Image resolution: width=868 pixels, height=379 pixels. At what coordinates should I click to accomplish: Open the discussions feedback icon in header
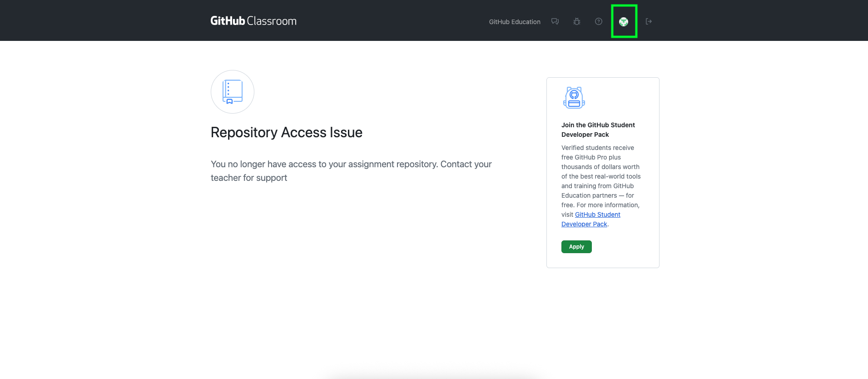point(555,21)
